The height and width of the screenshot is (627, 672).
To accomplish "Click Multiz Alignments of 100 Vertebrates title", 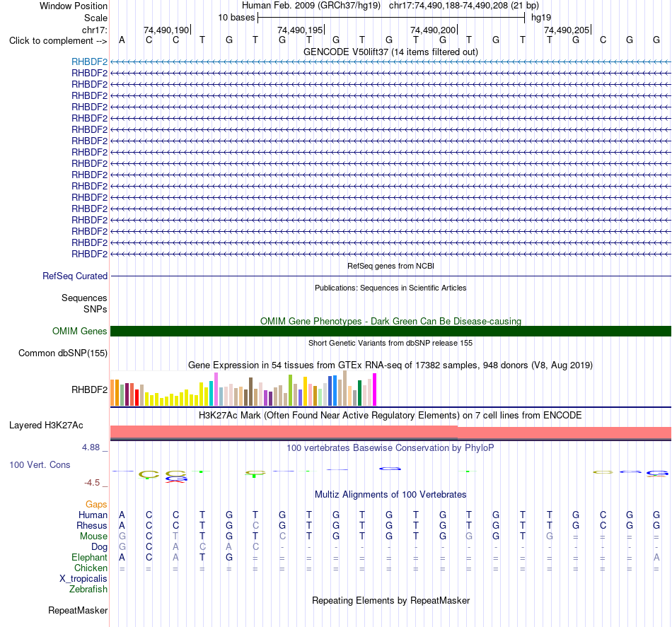I will tap(390, 494).
